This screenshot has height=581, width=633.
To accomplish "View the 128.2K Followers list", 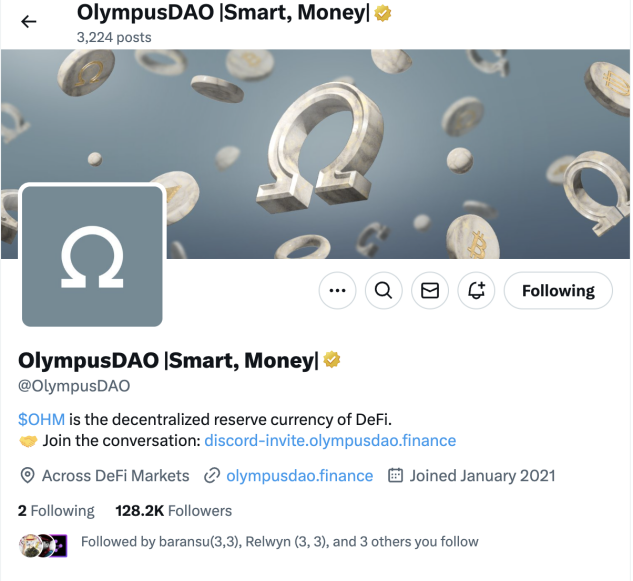I will coord(174,511).
